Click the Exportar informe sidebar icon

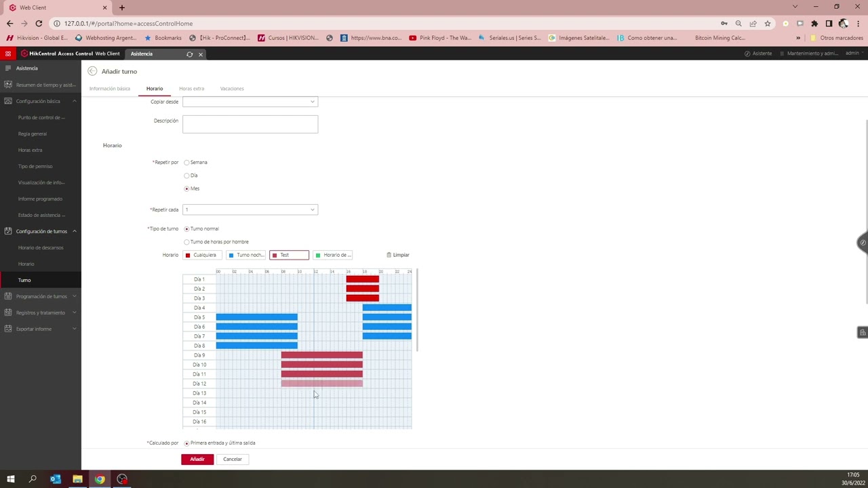point(8,329)
